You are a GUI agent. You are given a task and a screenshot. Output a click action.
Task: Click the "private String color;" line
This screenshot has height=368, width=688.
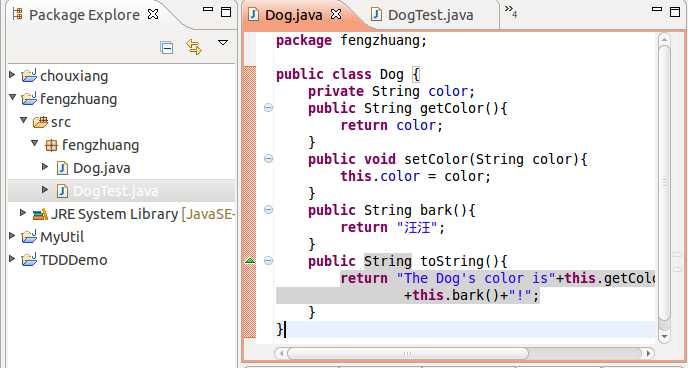tap(392, 91)
